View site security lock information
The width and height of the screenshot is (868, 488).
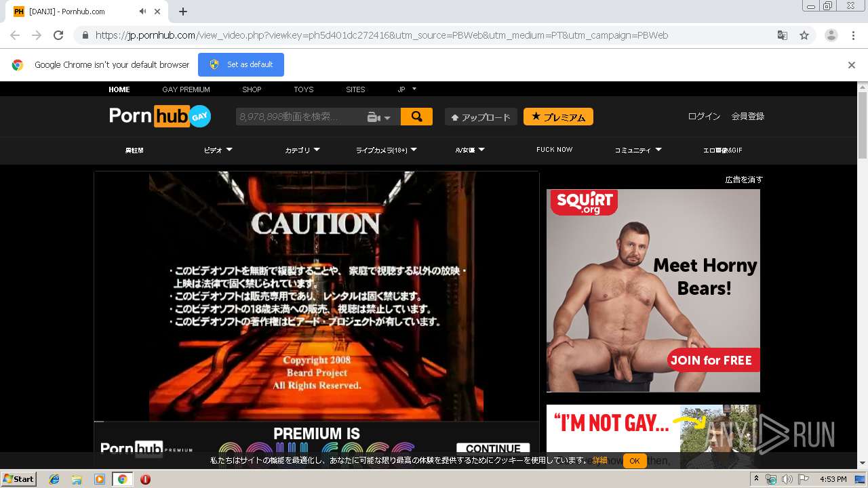85,35
